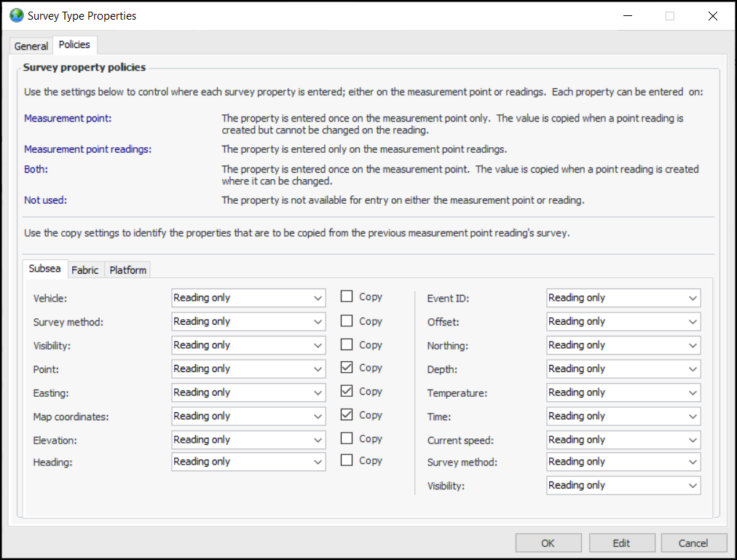This screenshot has width=737, height=560.
Task: Uncheck the Copy box for Point
Action: point(347,368)
